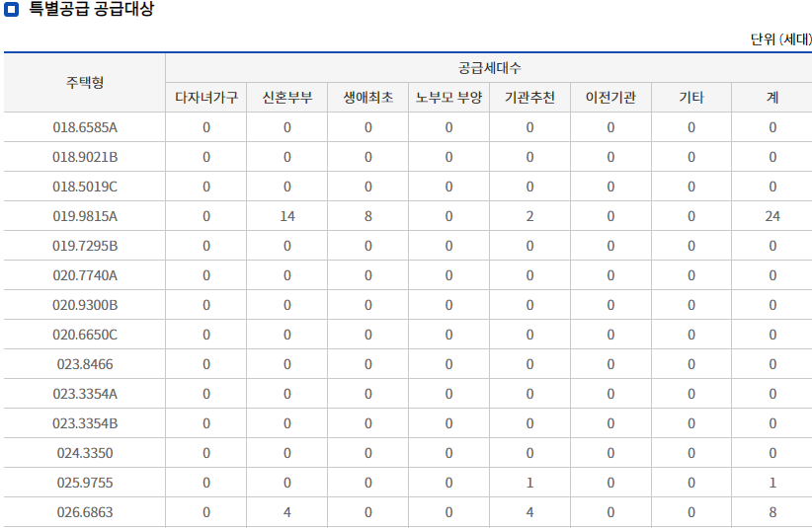Click the 신혼부부 0 in row 023.3354B
Viewport: 812px width, 528px height.
coord(287,423)
